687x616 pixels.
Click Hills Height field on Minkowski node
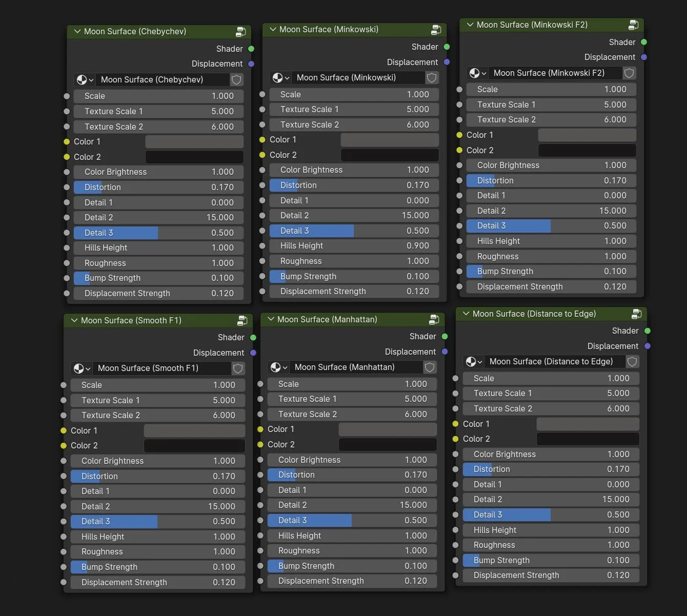point(354,246)
